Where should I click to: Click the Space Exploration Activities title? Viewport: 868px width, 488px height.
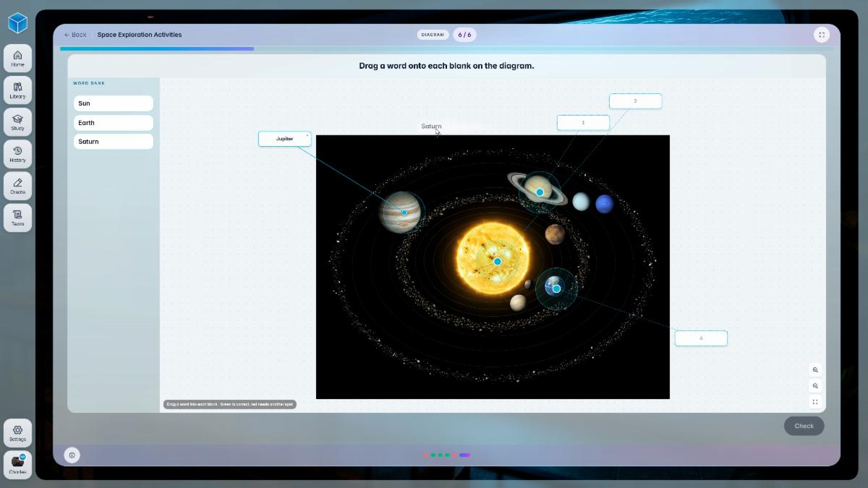(x=140, y=35)
